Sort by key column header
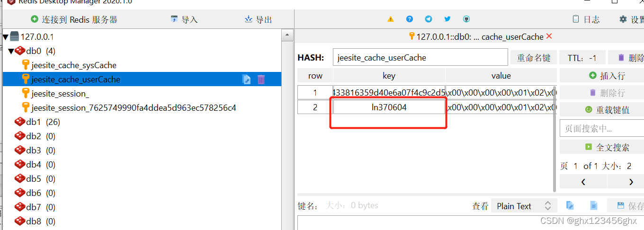The image size is (644, 230). tap(389, 76)
